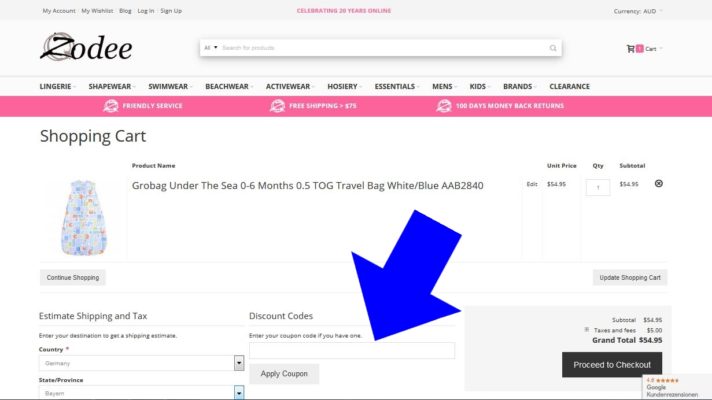The height and width of the screenshot is (400, 712).
Task: Click the Celebrating 20 Years Online banner text
Action: pyautogui.click(x=344, y=11)
